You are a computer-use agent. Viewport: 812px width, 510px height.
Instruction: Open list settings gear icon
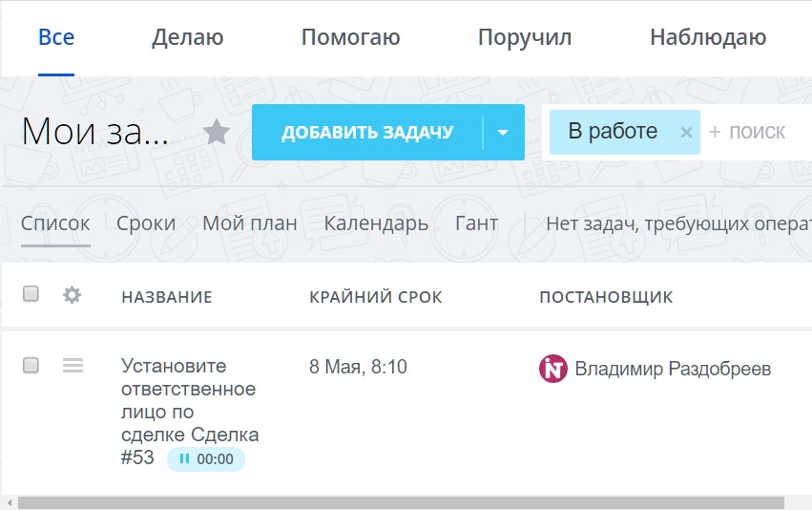[72, 295]
